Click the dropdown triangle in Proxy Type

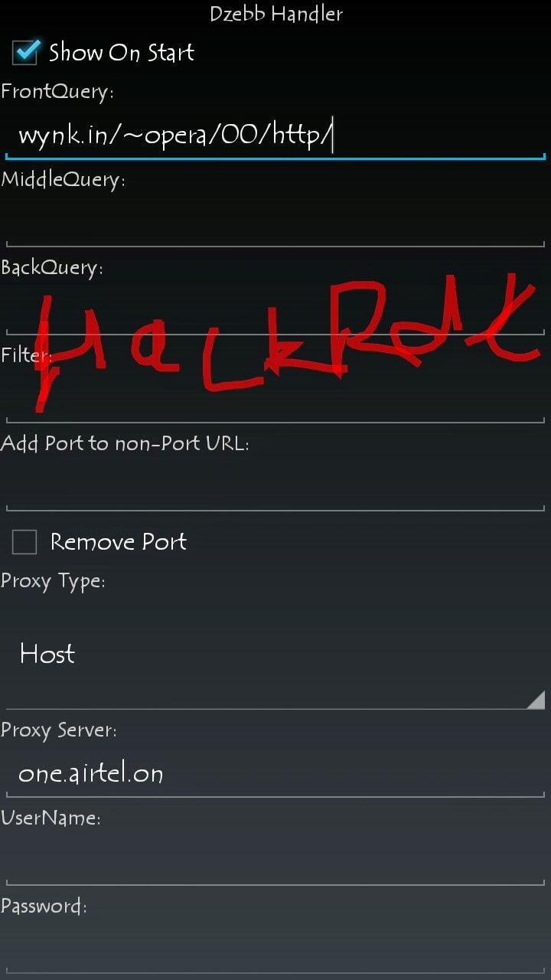point(535,698)
